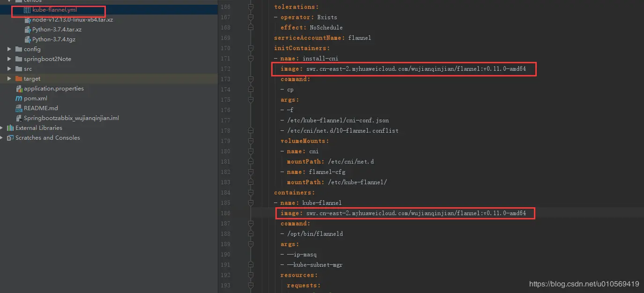Select the src folder label
The width and height of the screenshot is (644, 293).
pos(28,69)
